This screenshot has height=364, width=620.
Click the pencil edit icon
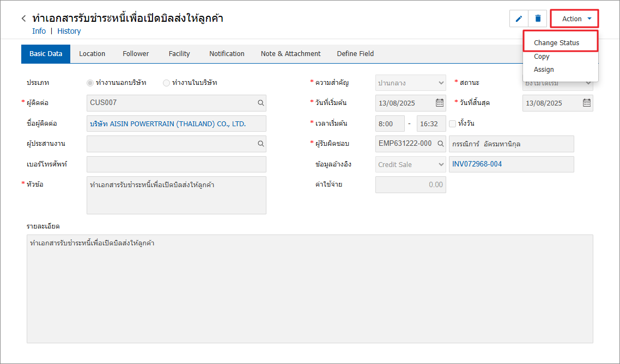(519, 18)
